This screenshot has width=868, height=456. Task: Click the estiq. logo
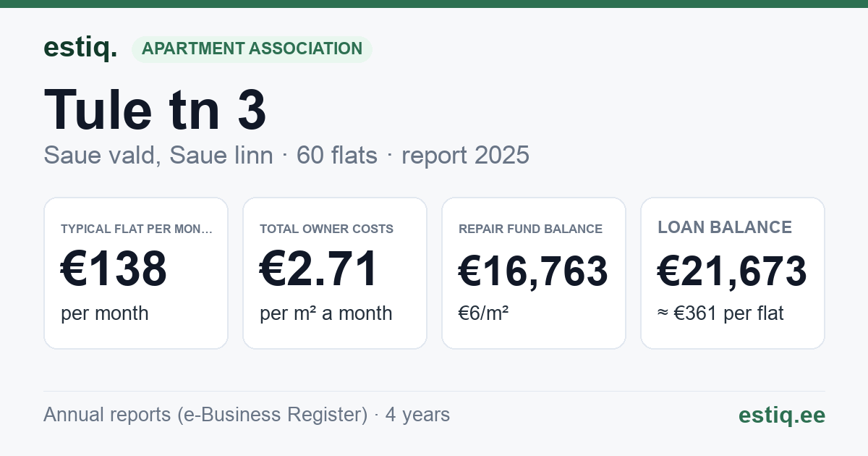[80, 48]
